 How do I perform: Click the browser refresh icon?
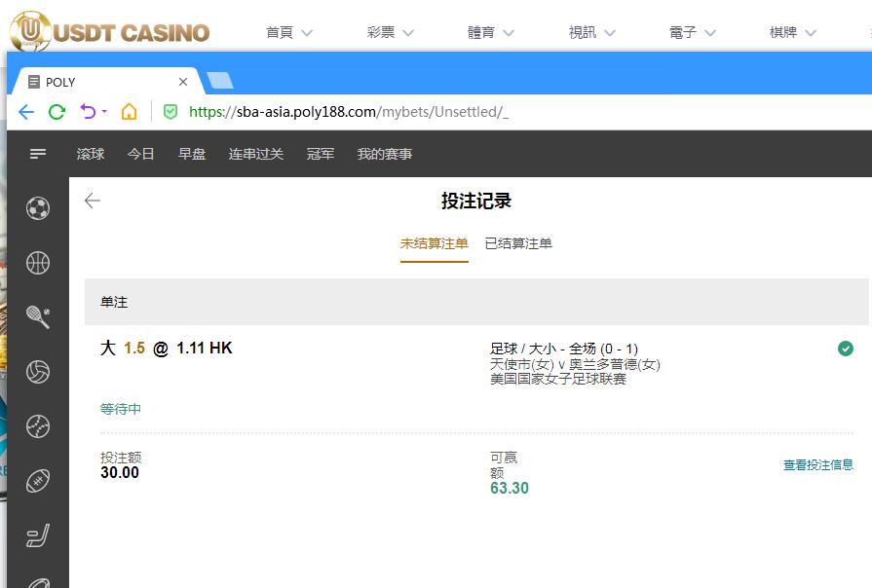pyautogui.click(x=57, y=112)
